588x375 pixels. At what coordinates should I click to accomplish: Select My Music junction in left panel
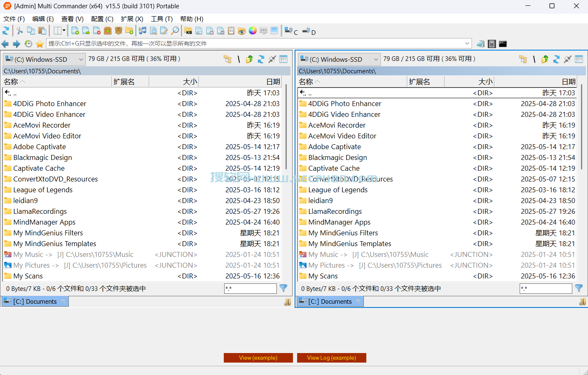tap(142, 254)
